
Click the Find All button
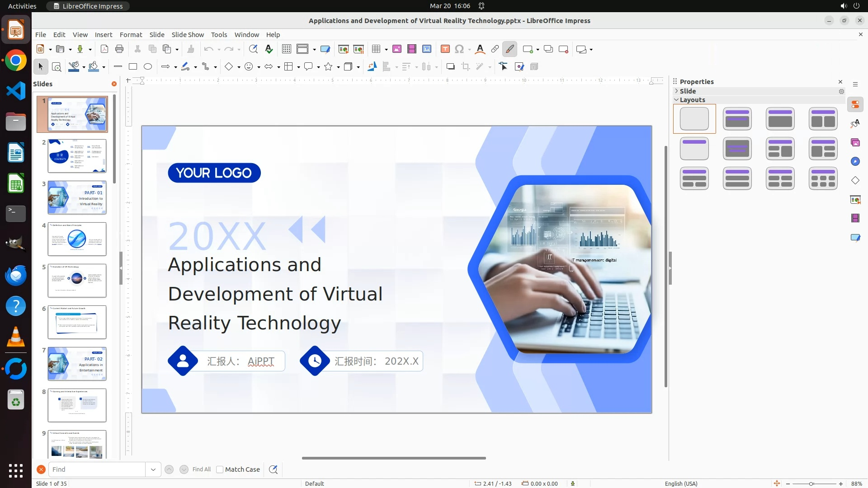pos(201,469)
